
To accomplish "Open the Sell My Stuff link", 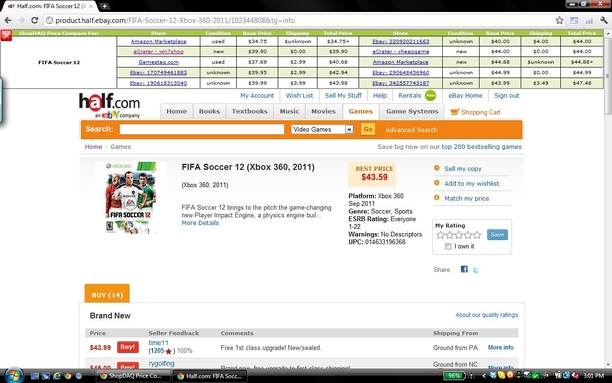I will click(x=343, y=95).
